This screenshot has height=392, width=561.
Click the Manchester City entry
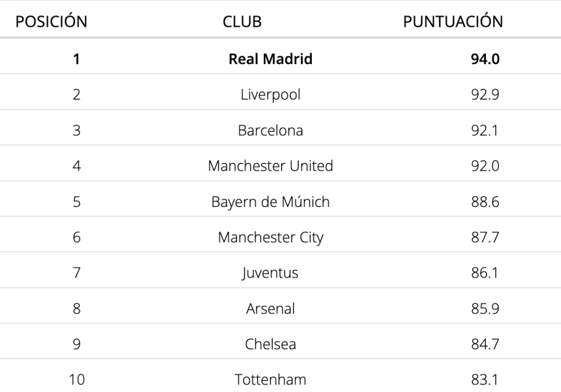click(x=271, y=238)
